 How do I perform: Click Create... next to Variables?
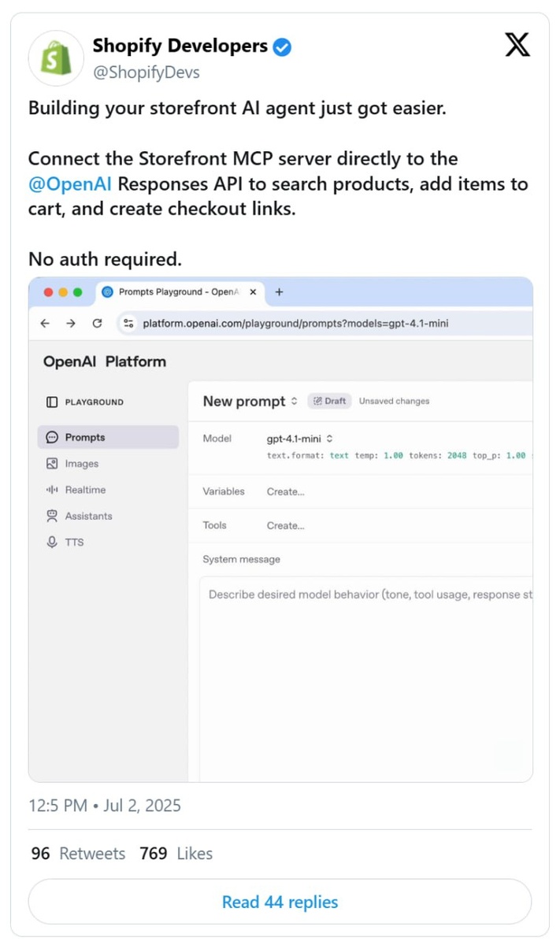point(285,491)
